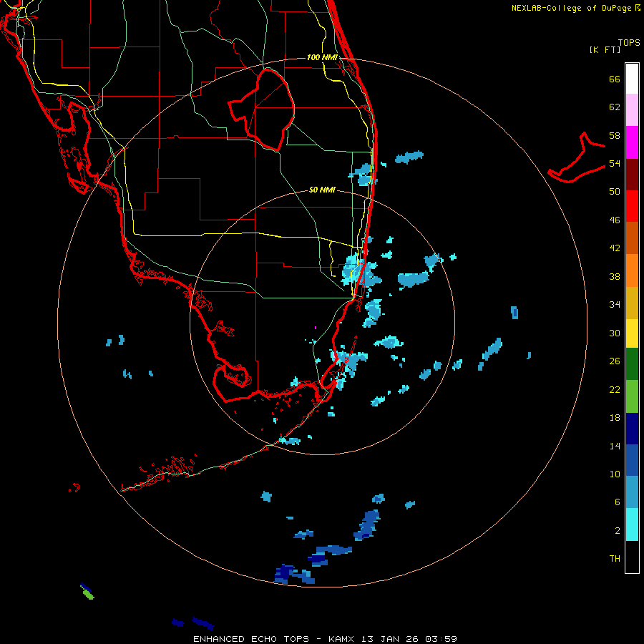Click the TOPS legend title

tap(629, 43)
